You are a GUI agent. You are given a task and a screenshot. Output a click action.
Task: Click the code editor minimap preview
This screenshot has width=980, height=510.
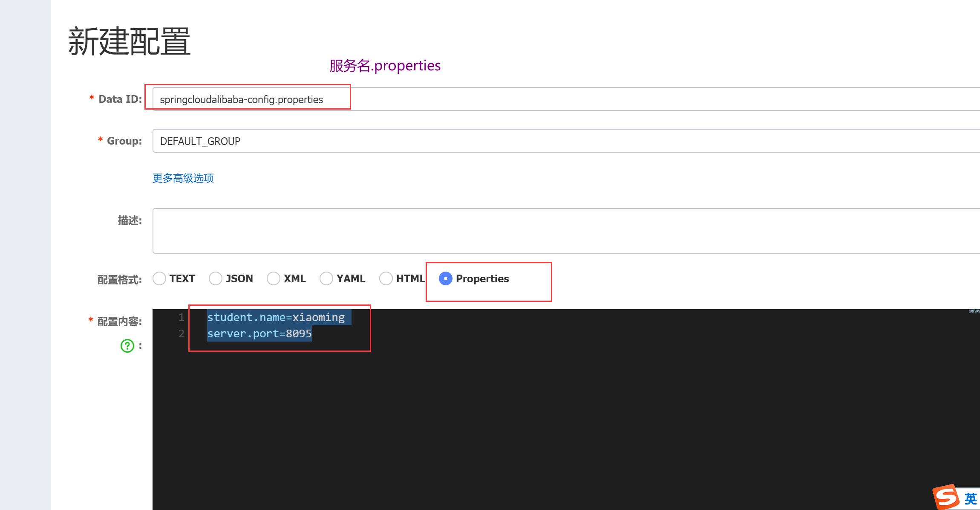point(974,311)
